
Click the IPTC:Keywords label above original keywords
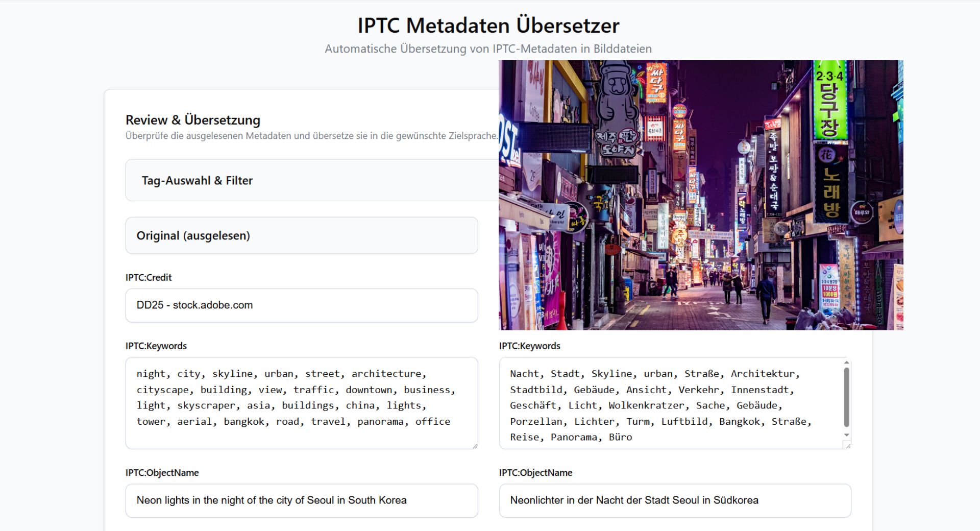156,346
